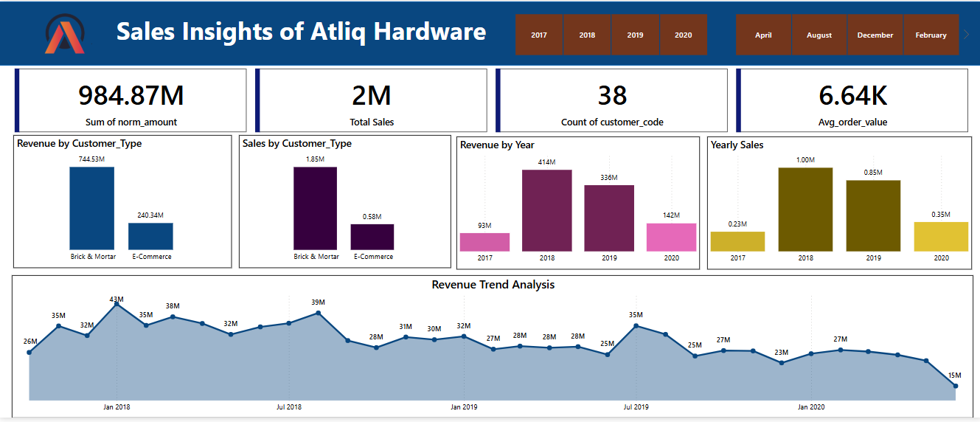The width and height of the screenshot is (980, 422).
Task: Filter by April in month slicer
Action: click(x=763, y=35)
